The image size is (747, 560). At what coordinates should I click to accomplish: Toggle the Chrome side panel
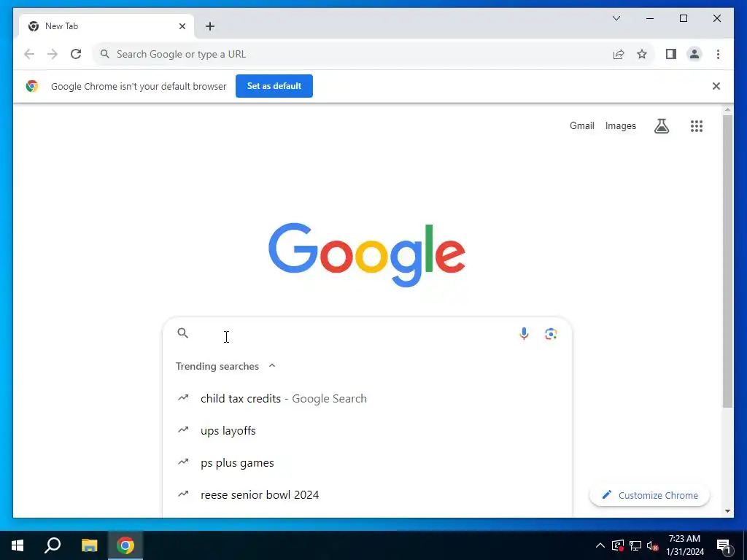671,54
